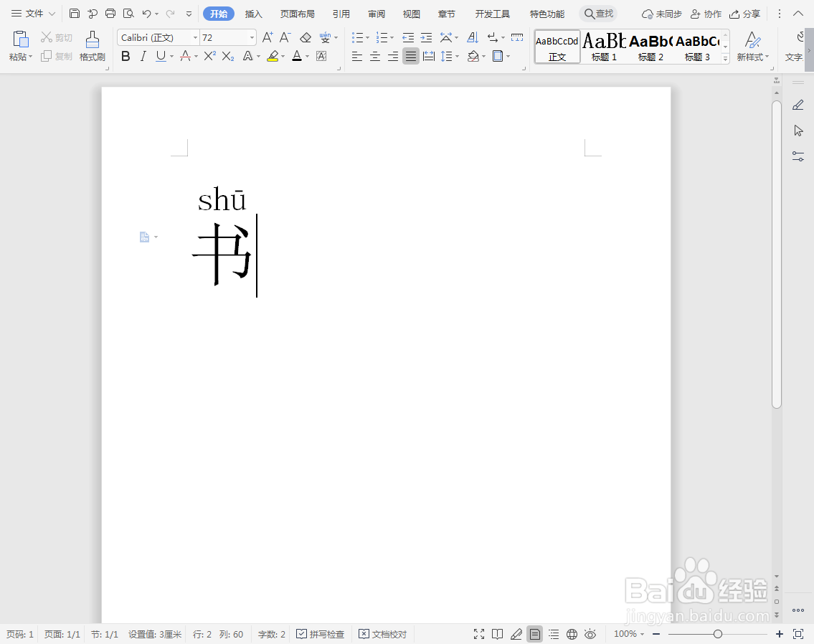Image resolution: width=814 pixels, height=644 pixels.
Task: Open Print Preview icon
Action: point(128,14)
